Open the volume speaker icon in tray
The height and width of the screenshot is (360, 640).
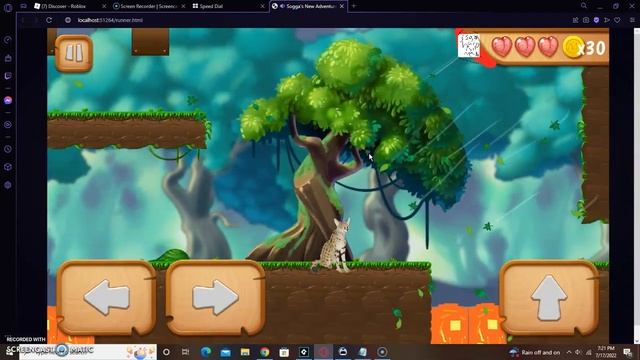(x=578, y=352)
